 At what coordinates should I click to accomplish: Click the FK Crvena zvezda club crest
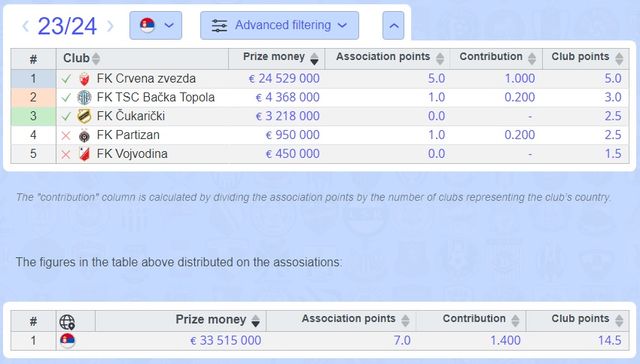point(84,79)
